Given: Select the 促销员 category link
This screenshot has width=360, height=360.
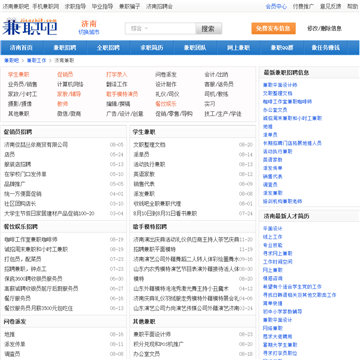Looking at the screenshot, I should [65, 75].
